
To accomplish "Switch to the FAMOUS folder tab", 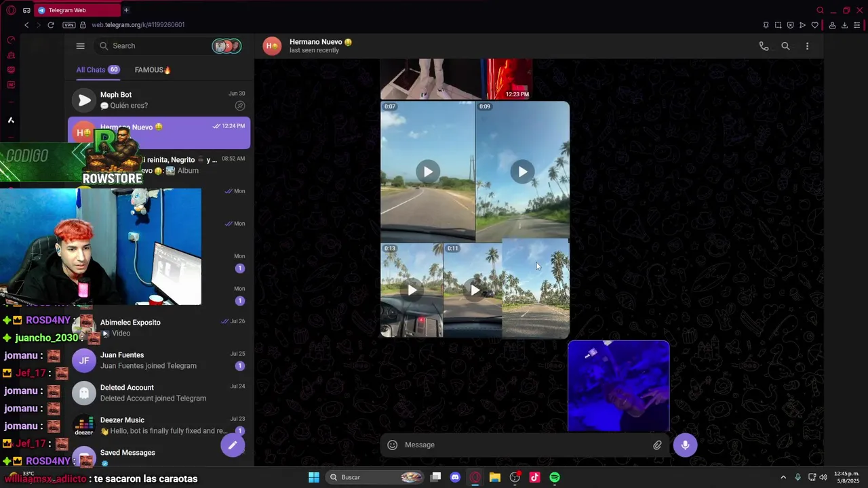I will point(153,70).
